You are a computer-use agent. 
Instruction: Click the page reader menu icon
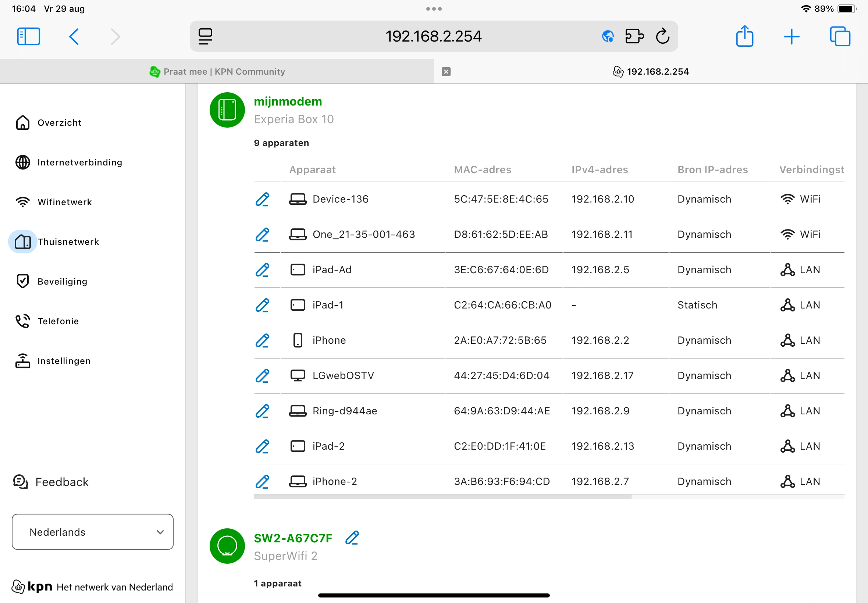pos(205,37)
